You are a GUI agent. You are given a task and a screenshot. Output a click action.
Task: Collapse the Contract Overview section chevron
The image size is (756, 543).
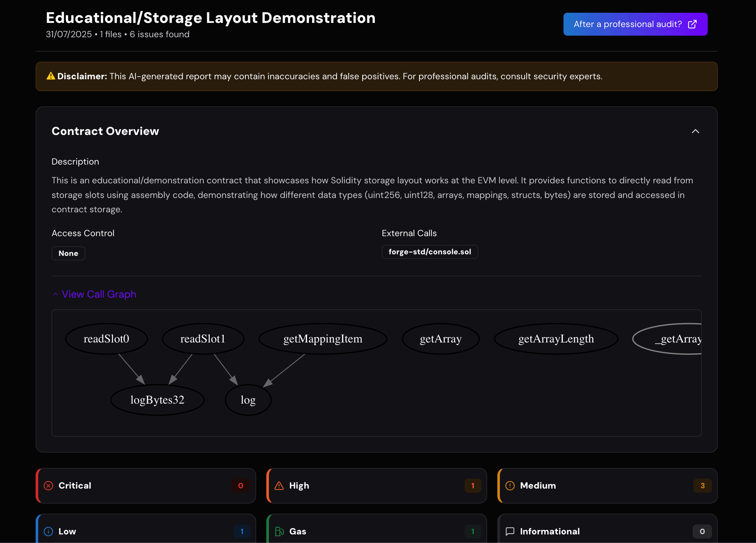pos(695,131)
